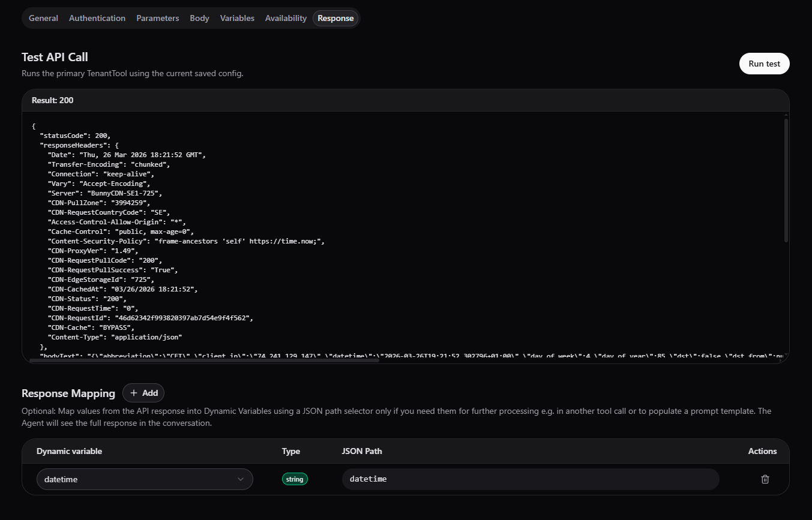Screen dimensions: 812x520
Task: Open the Variables tab
Action: click(x=237, y=18)
